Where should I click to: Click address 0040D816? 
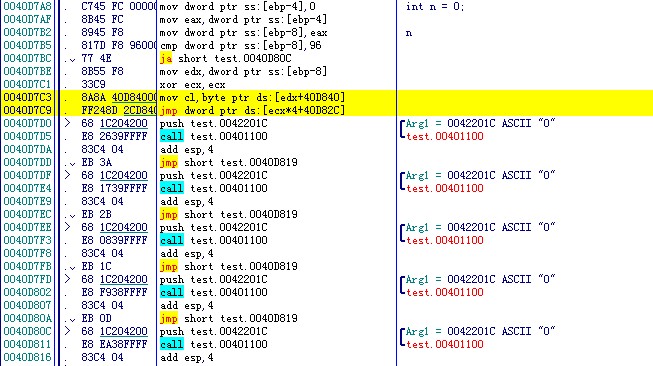(27, 357)
